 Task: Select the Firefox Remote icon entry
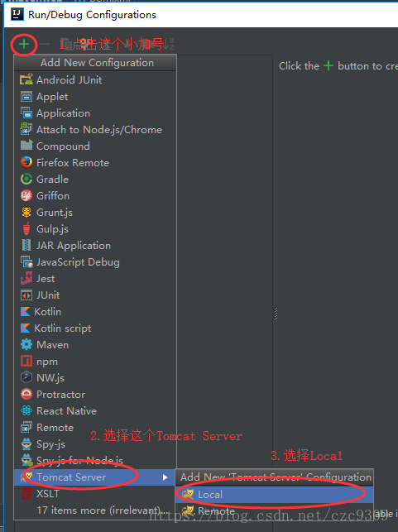[x=26, y=162]
